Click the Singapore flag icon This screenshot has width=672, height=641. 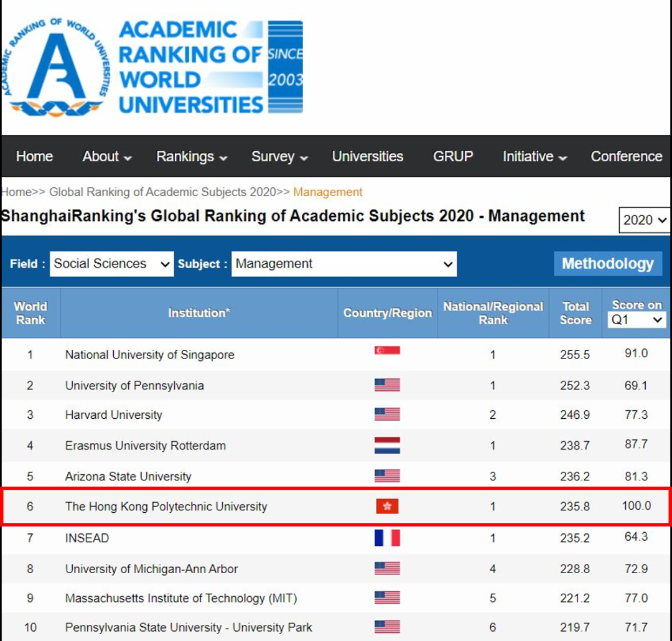coord(387,352)
